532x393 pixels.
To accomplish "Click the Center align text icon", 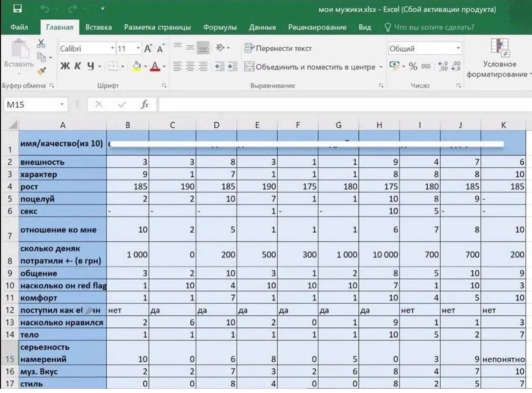I will (x=190, y=66).
